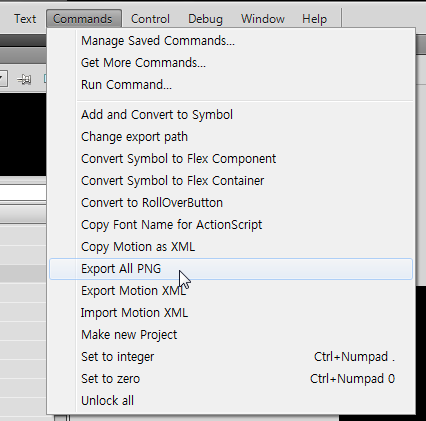426x421 pixels.
Task: Open the Help menu
Action: pos(314,19)
